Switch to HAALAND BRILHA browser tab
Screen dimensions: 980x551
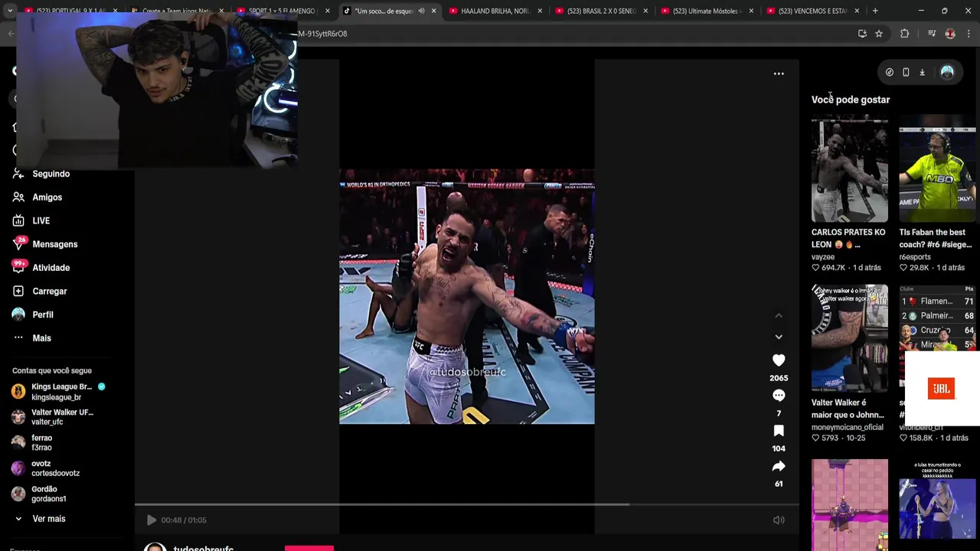(495, 11)
